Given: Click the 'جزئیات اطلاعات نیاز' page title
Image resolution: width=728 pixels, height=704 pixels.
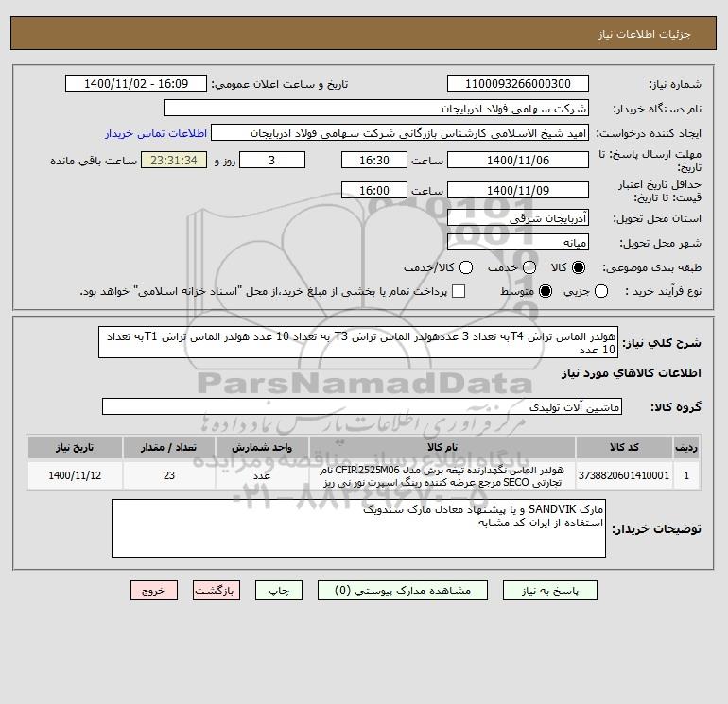Looking at the screenshot, I should pyautogui.click(x=644, y=34).
